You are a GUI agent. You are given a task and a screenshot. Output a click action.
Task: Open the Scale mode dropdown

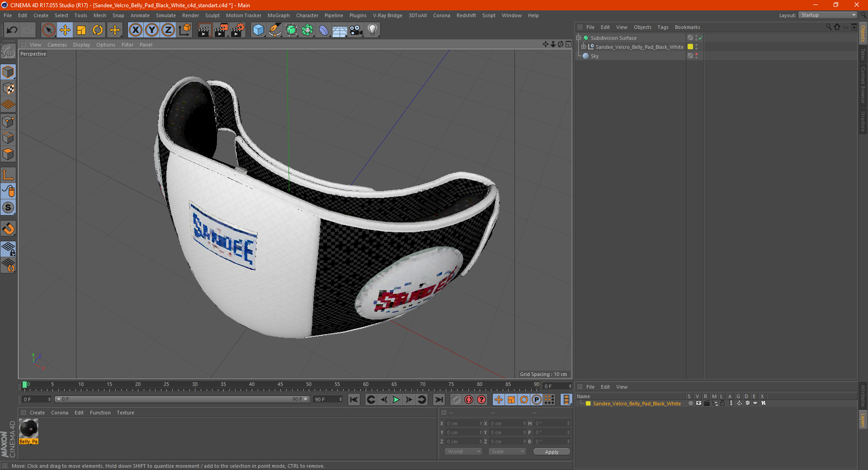tap(507, 451)
